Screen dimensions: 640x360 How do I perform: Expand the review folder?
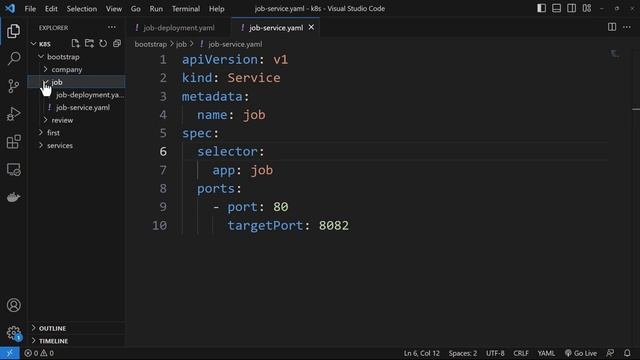(45, 120)
